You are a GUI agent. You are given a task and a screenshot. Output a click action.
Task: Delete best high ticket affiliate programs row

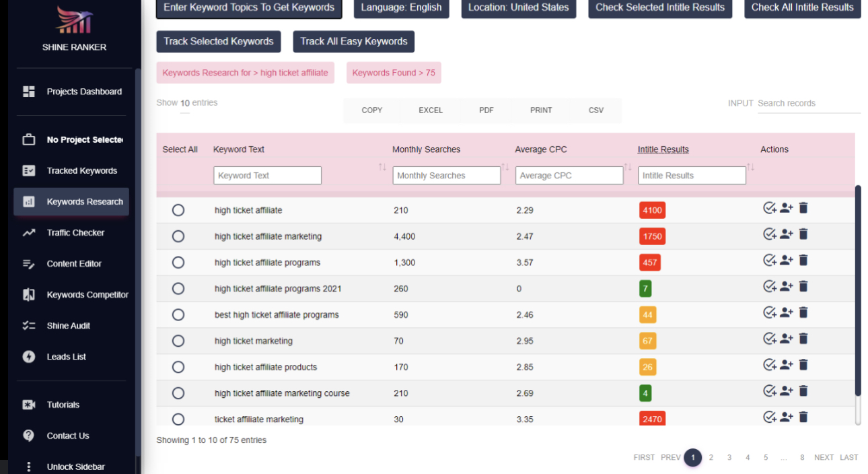click(x=803, y=312)
